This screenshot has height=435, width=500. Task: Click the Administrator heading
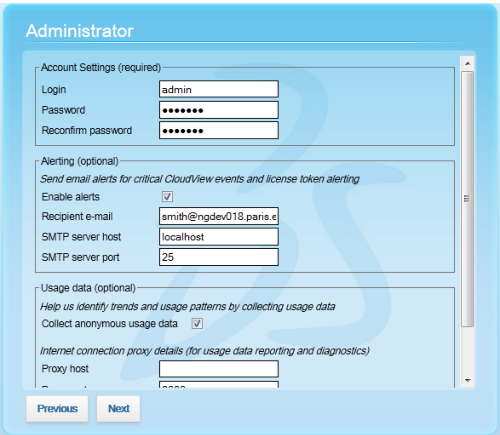click(x=80, y=31)
